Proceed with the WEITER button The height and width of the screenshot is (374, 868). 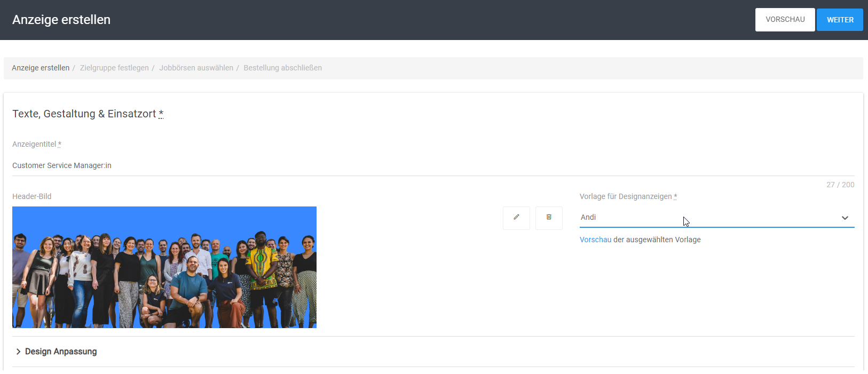pos(840,20)
